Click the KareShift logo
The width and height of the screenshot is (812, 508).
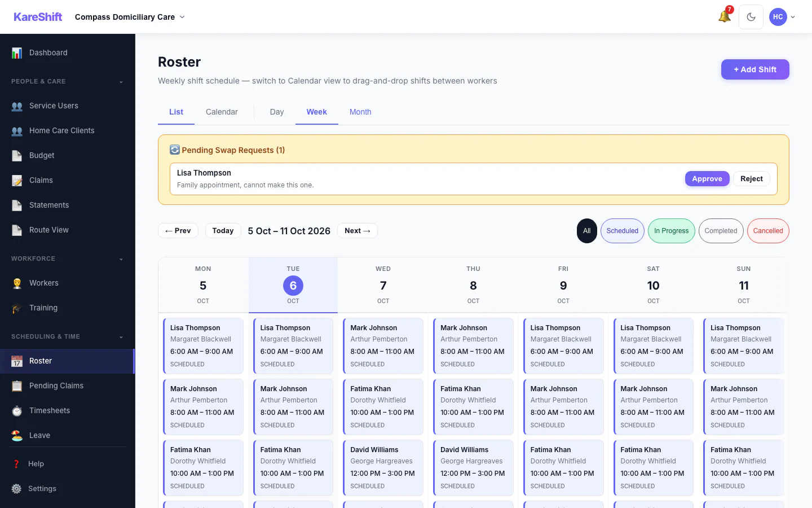pos(38,17)
